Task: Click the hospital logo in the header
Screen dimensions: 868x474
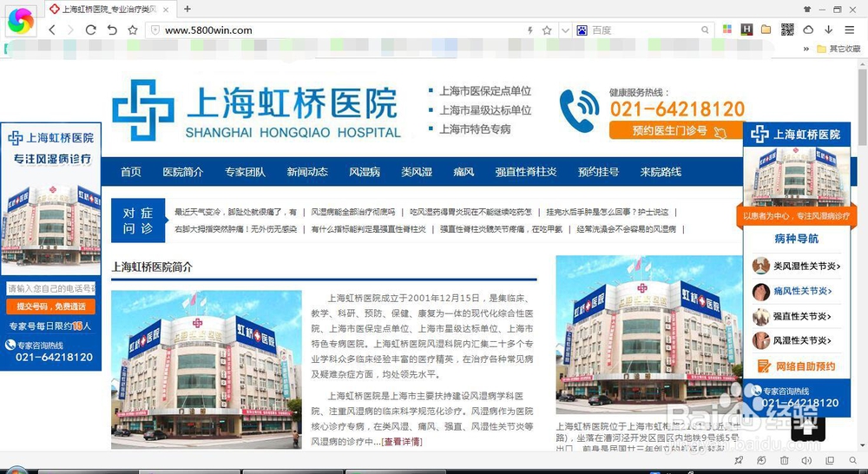Action: tap(256, 109)
